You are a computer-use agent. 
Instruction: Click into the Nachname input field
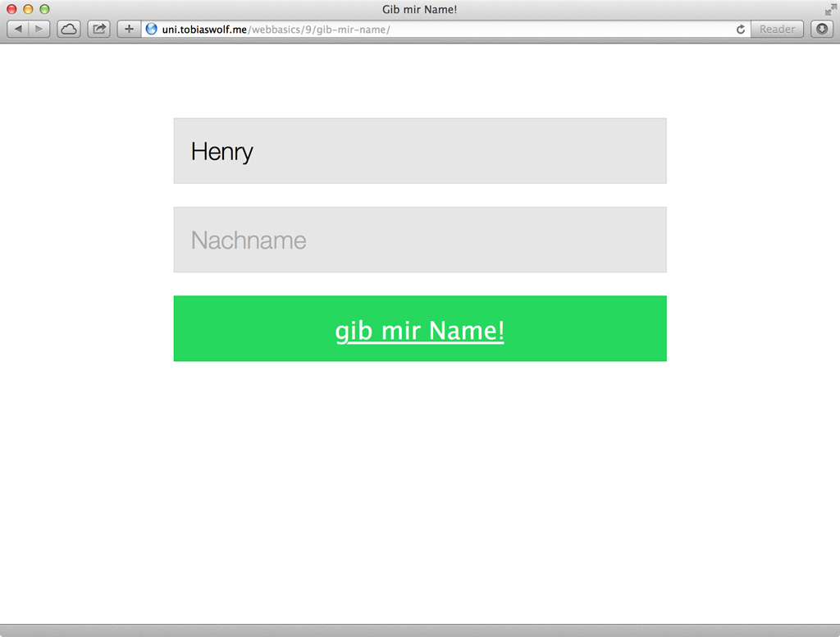[x=420, y=240]
